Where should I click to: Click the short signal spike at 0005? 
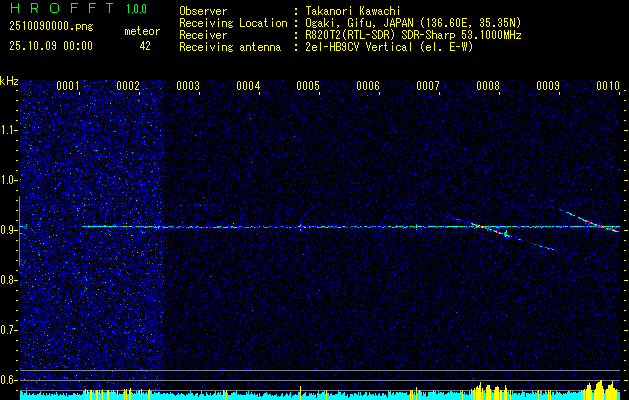click(x=300, y=227)
